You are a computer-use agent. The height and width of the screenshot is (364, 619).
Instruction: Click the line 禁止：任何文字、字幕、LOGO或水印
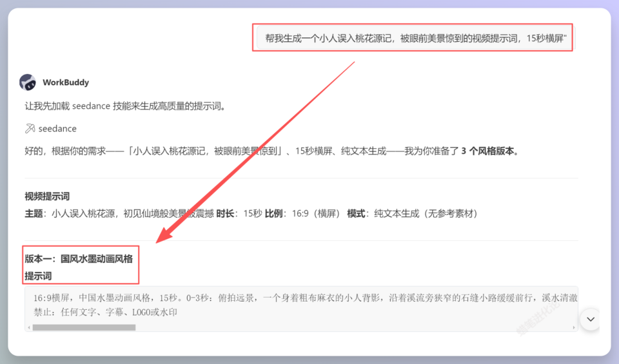[x=105, y=312]
